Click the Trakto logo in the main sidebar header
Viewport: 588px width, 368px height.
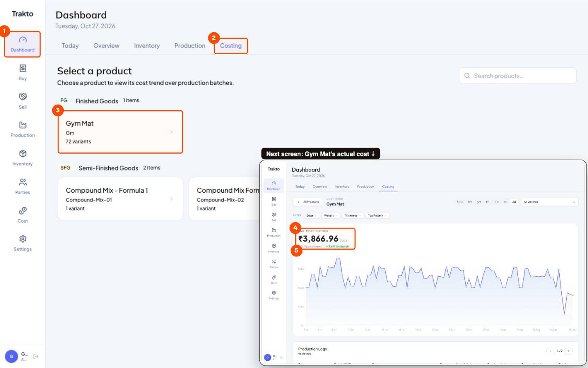coord(23,14)
